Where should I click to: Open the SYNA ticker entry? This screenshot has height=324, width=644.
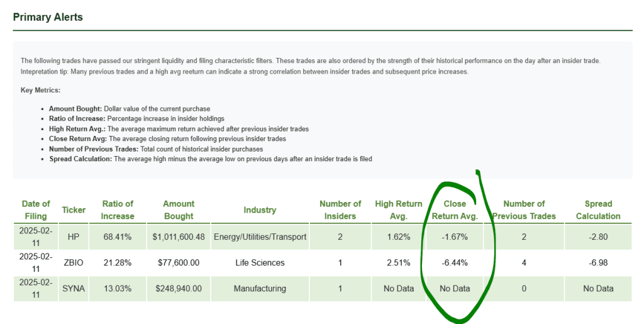click(x=74, y=289)
